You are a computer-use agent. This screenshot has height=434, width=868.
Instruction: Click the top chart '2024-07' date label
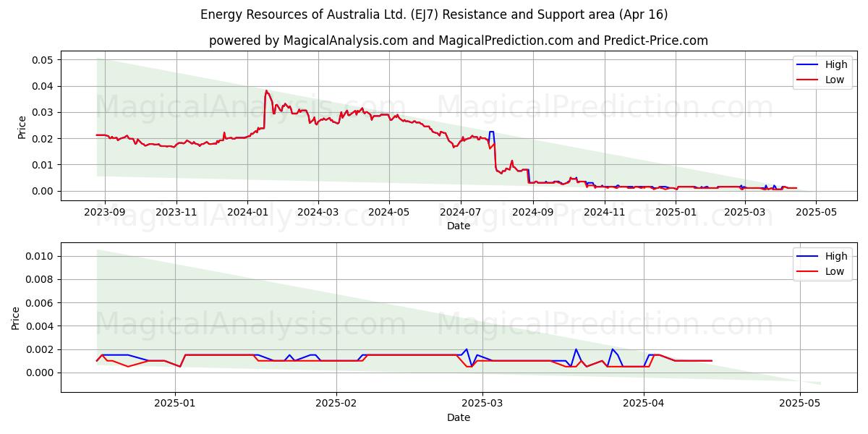pyautogui.click(x=461, y=212)
